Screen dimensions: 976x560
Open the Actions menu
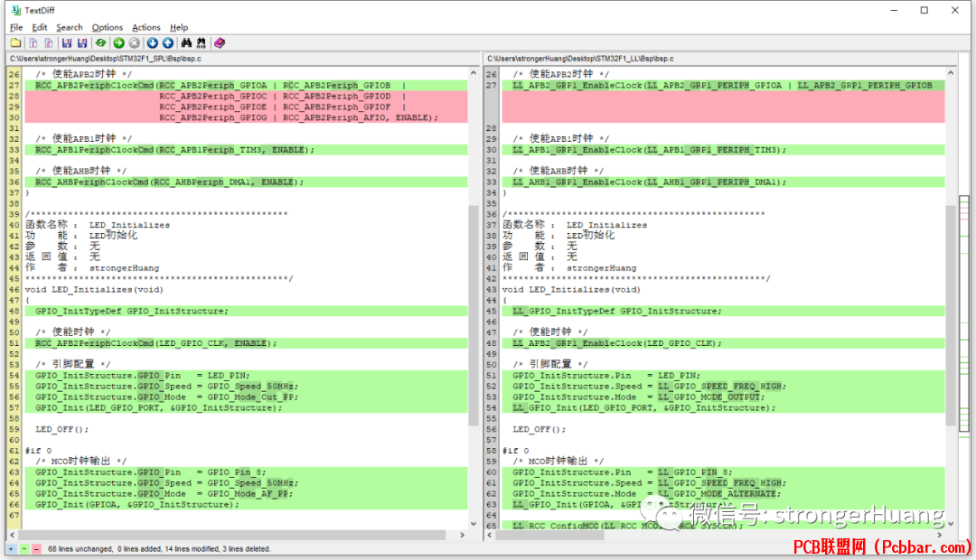(x=145, y=27)
